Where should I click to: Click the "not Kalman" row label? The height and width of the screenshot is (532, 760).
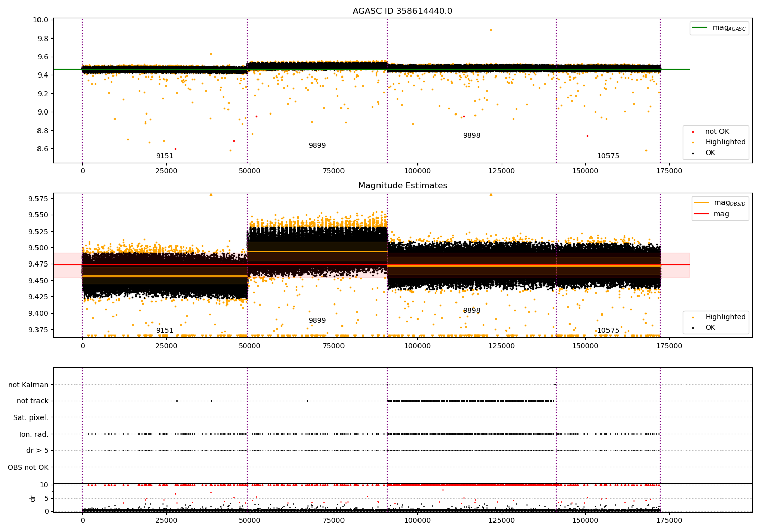point(28,385)
